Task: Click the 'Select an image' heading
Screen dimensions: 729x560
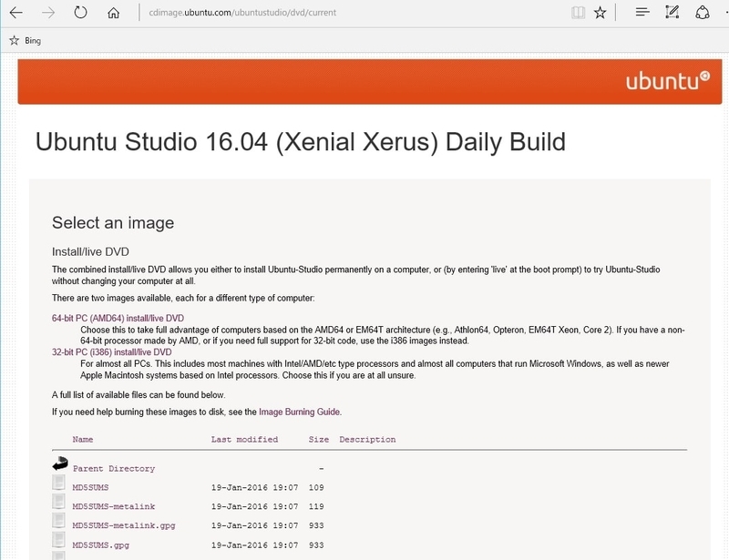Action: [113, 223]
